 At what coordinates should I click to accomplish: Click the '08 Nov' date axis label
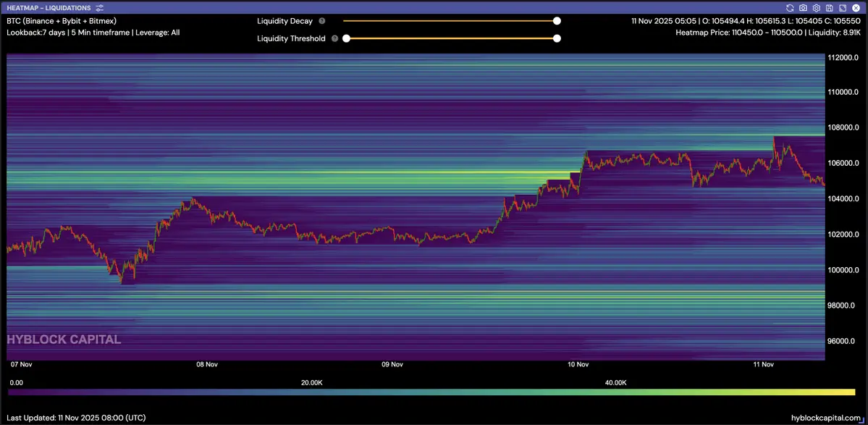[x=207, y=364]
